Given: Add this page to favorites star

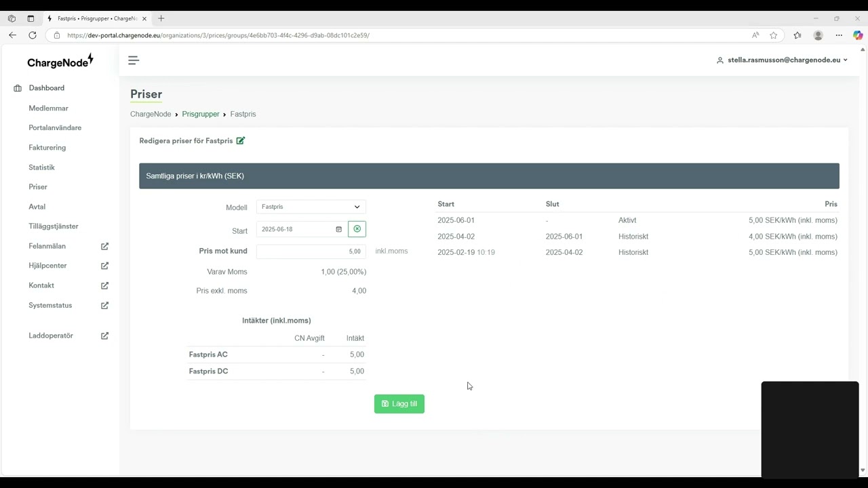Looking at the screenshot, I should [773, 35].
